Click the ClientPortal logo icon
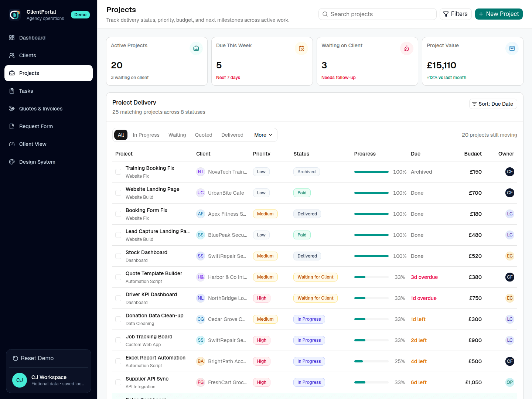The width and height of the screenshot is (532, 399). tap(15, 15)
